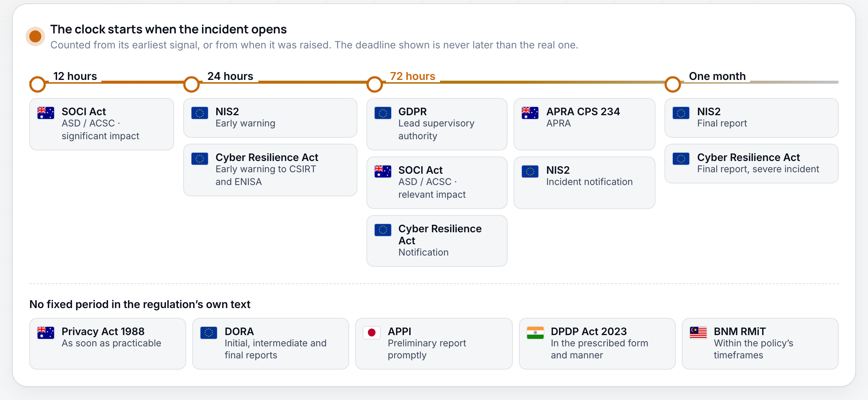This screenshot has width=868, height=400.
Task: Click Malaysian flag on BNM RMiT card
Action: [x=698, y=332]
